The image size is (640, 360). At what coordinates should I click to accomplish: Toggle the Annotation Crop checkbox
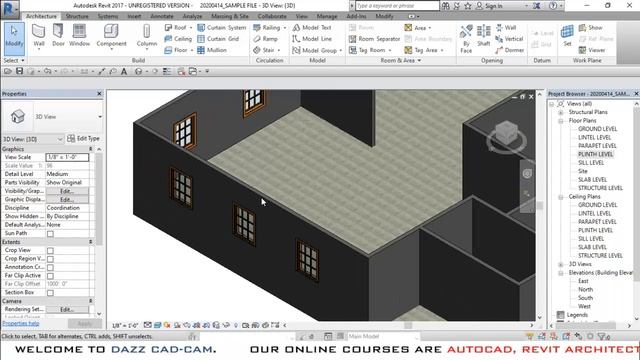click(x=50, y=268)
